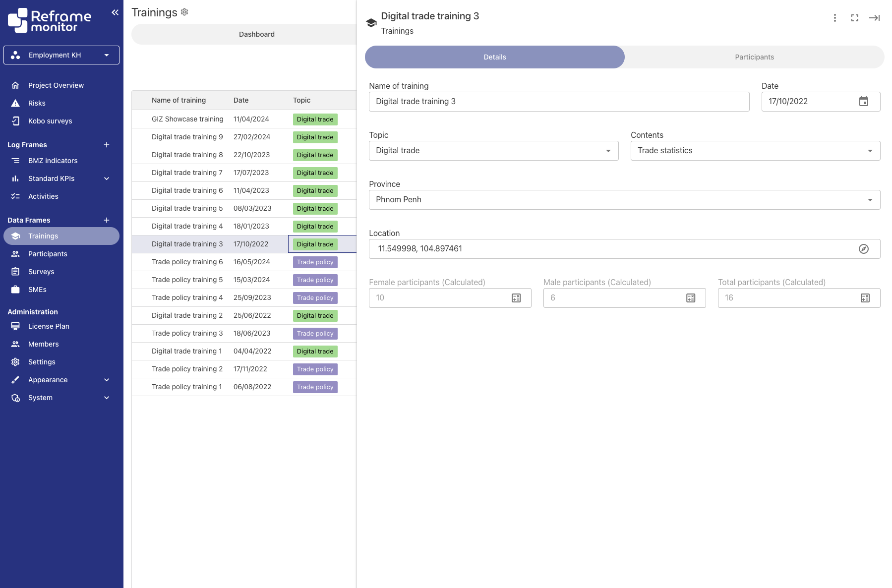Open Trainings settings gear icon
892x588 pixels.
(x=184, y=12)
